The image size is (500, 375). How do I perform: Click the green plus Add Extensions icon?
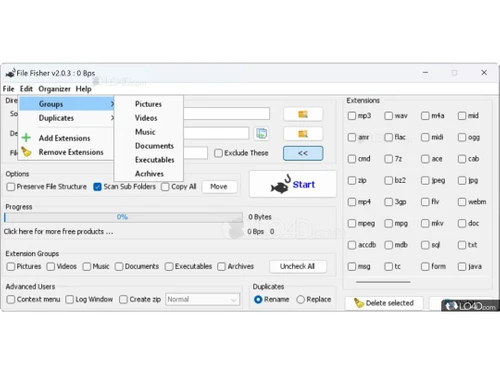[x=26, y=138]
